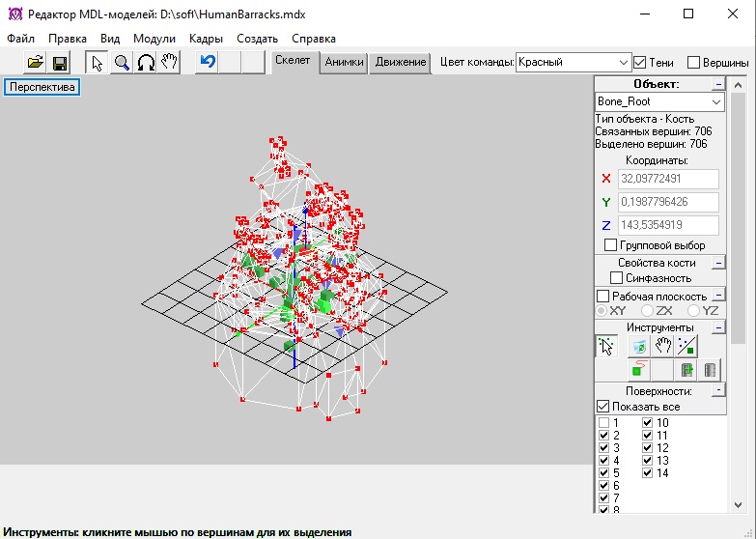This screenshot has width=756, height=539.
Task: Click the X coordinate input field
Action: [x=668, y=179]
